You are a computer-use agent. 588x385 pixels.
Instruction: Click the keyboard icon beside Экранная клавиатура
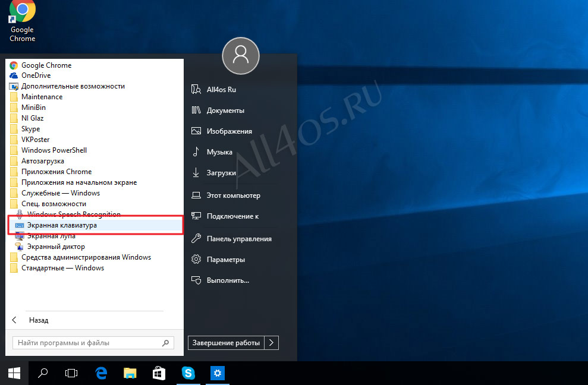(20, 225)
